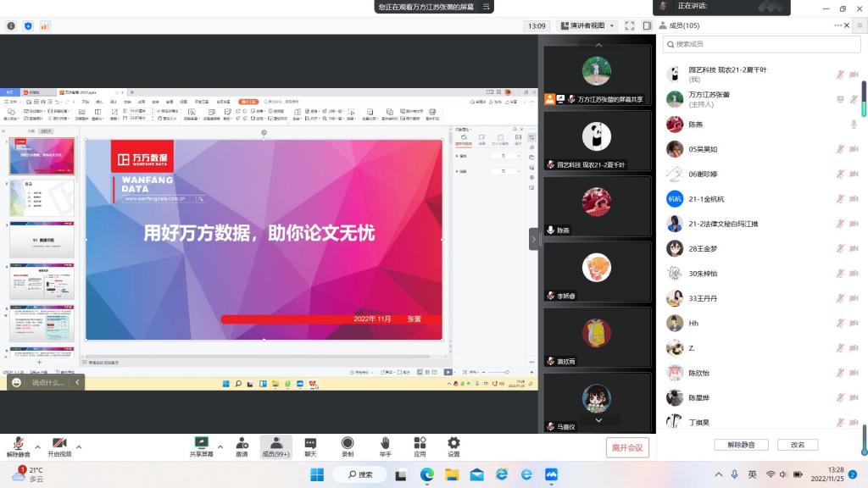Raise hand with the 举手 icon

coord(385,446)
